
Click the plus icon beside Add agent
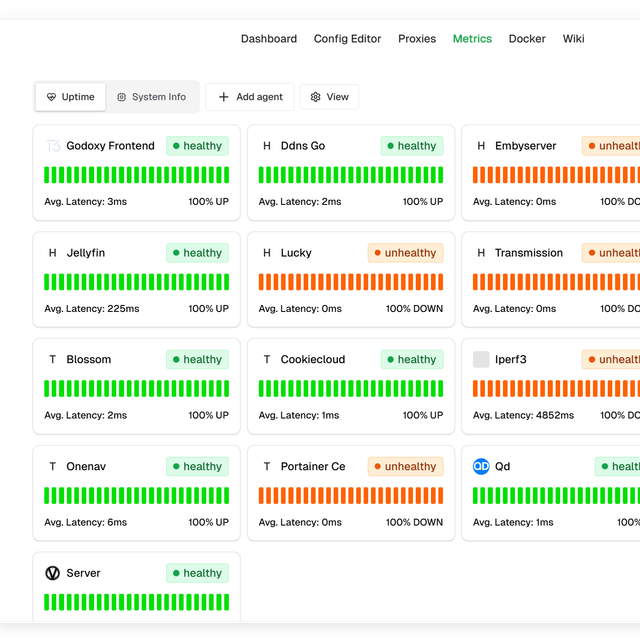point(223,97)
